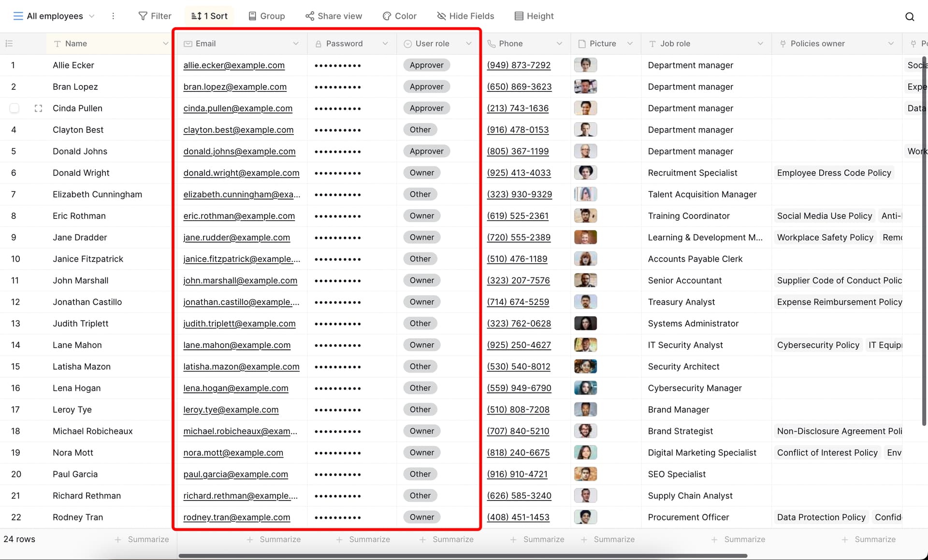Viewport: 928px width, 560px height.
Task: Click the Approver tag for Bran Lopez
Action: click(426, 86)
